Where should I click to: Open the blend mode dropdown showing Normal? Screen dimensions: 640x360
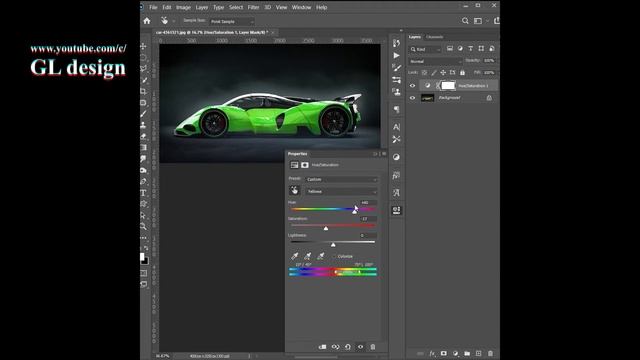pyautogui.click(x=435, y=61)
